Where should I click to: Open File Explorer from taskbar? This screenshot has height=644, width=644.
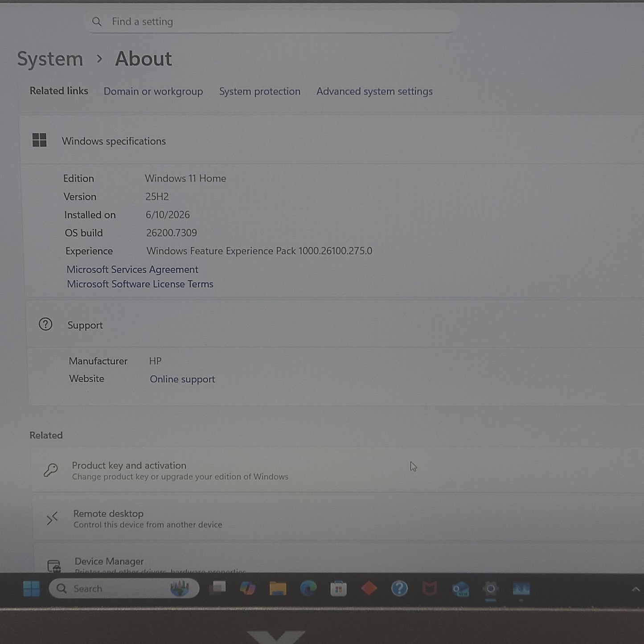tap(278, 589)
